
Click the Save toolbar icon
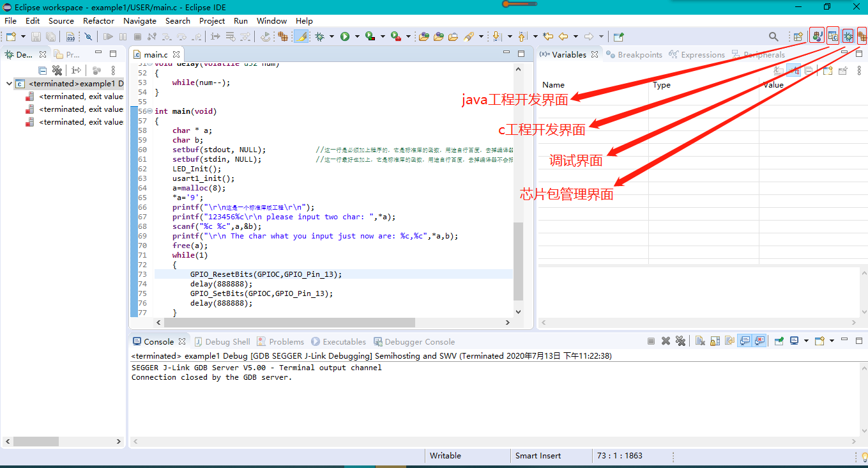click(36, 36)
